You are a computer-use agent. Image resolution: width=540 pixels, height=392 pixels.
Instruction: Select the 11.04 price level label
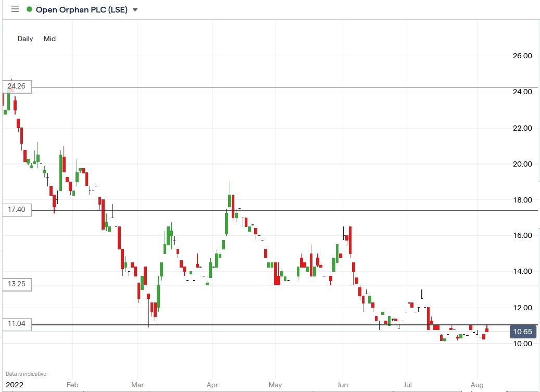point(16,323)
